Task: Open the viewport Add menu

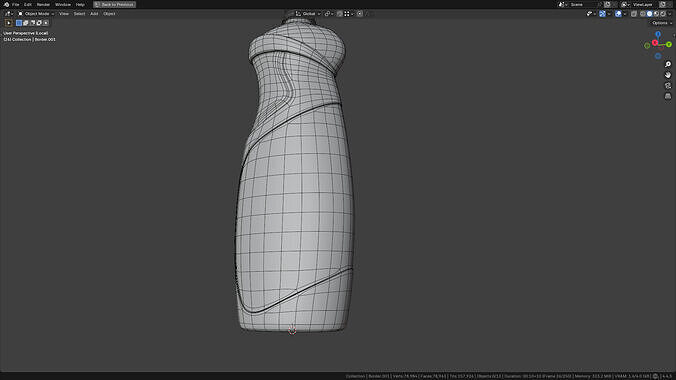Action: pos(94,14)
